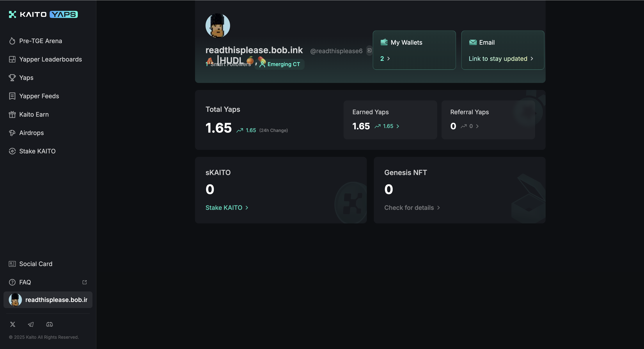Click the Kaito logo icon
Image resolution: width=644 pixels, height=349 pixels.
click(12, 14)
